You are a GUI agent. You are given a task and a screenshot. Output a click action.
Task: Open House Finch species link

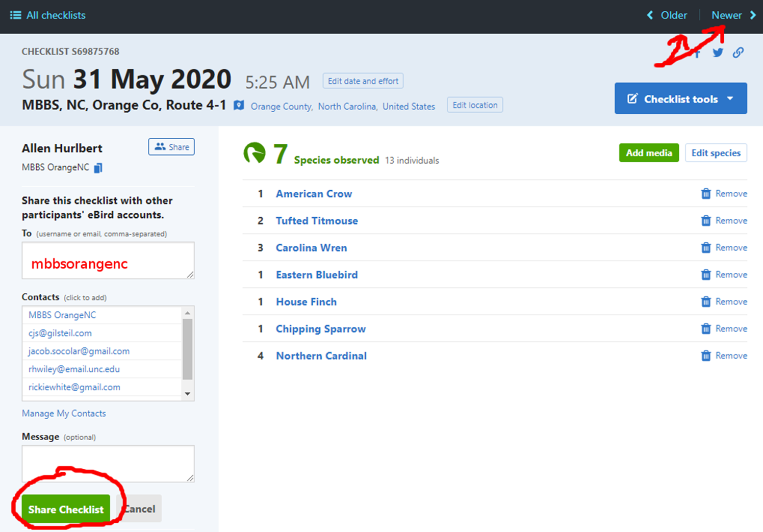tap(306, 302)
